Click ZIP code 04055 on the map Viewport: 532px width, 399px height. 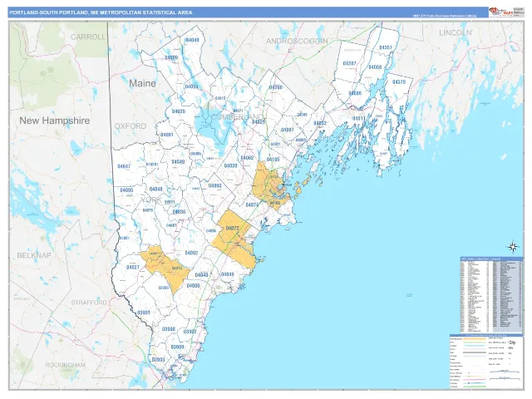coord(191,86)
